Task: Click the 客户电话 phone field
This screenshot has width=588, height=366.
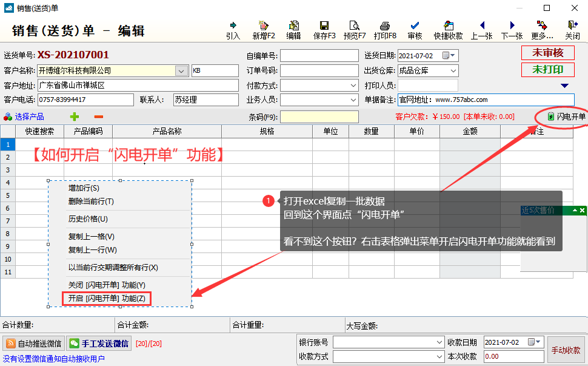Action: [x=85, y=100]
